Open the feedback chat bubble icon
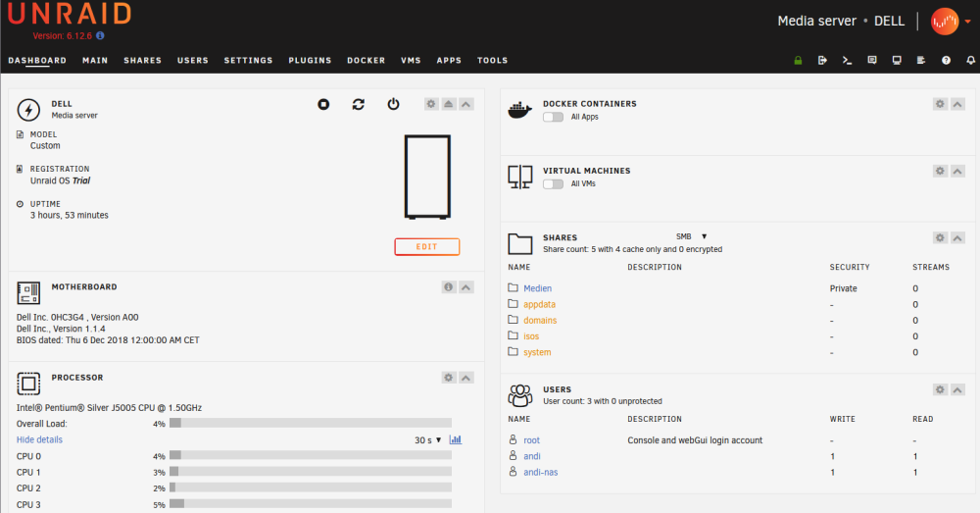The width and height of the screenshot is (980, 513). 872,60
